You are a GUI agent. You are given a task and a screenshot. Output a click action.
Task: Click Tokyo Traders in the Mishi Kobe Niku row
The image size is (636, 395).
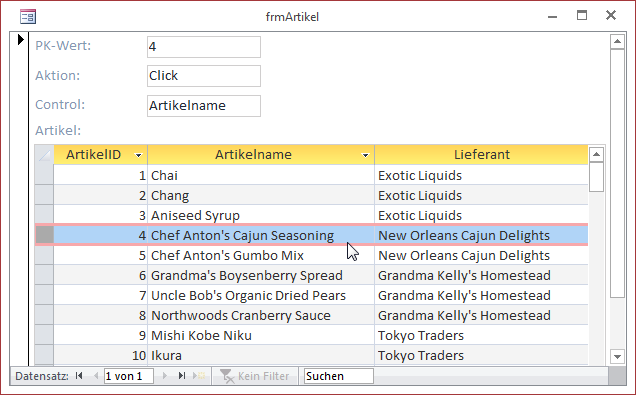pyautogui.click(x=481, y=335)
